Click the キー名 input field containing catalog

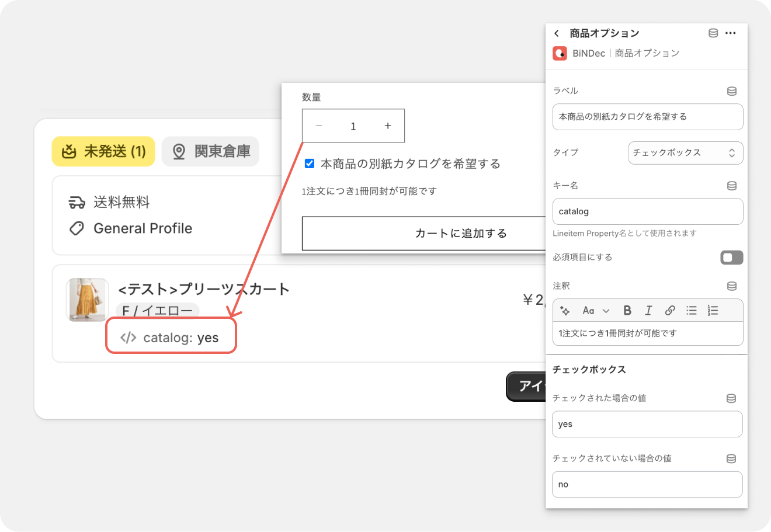pos(647,211)
